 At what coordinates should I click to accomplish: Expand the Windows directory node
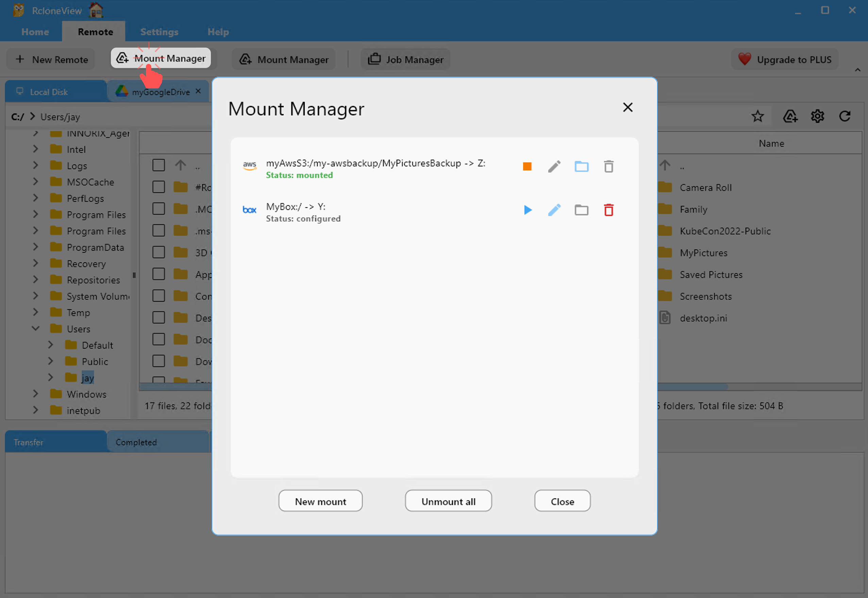tap(36, 394)
